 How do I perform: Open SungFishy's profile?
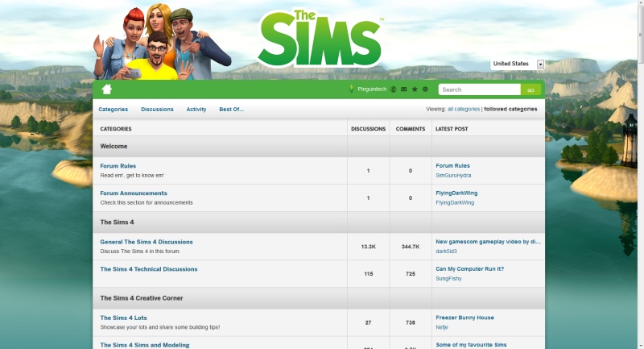click(x=448, y=278)
